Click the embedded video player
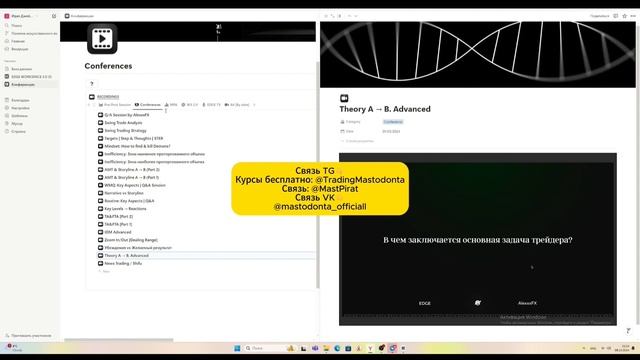 (x=478, y=239)
